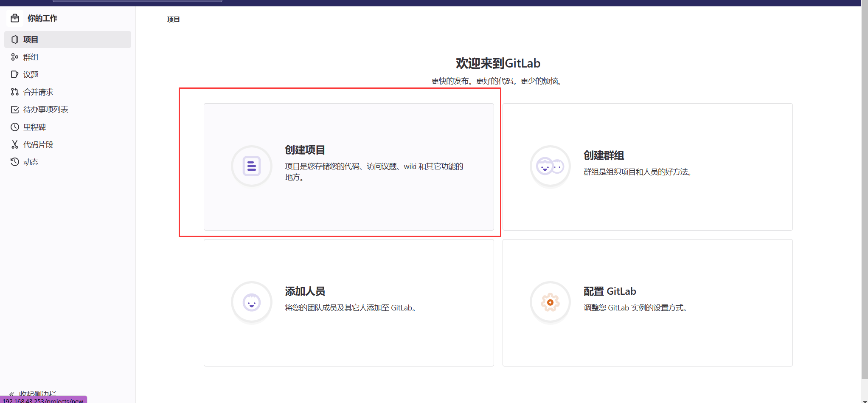
Task: Click the 动态 history icon
Action: tap(15, 162)
